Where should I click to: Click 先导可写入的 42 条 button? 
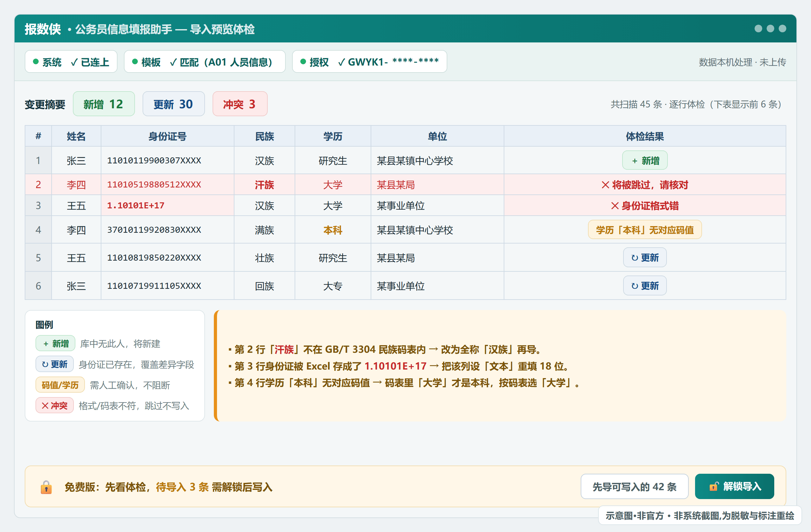[635, 486]
